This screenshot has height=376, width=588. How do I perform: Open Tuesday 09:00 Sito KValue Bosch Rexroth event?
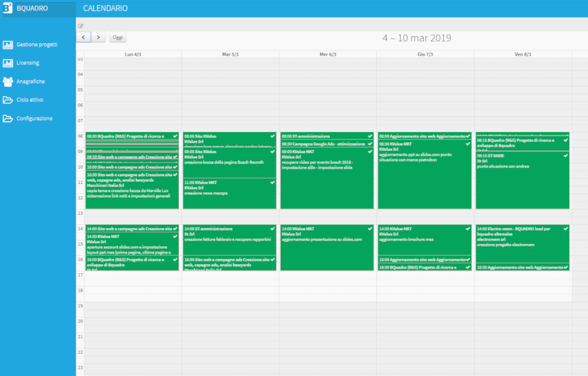tap(229, 162)
